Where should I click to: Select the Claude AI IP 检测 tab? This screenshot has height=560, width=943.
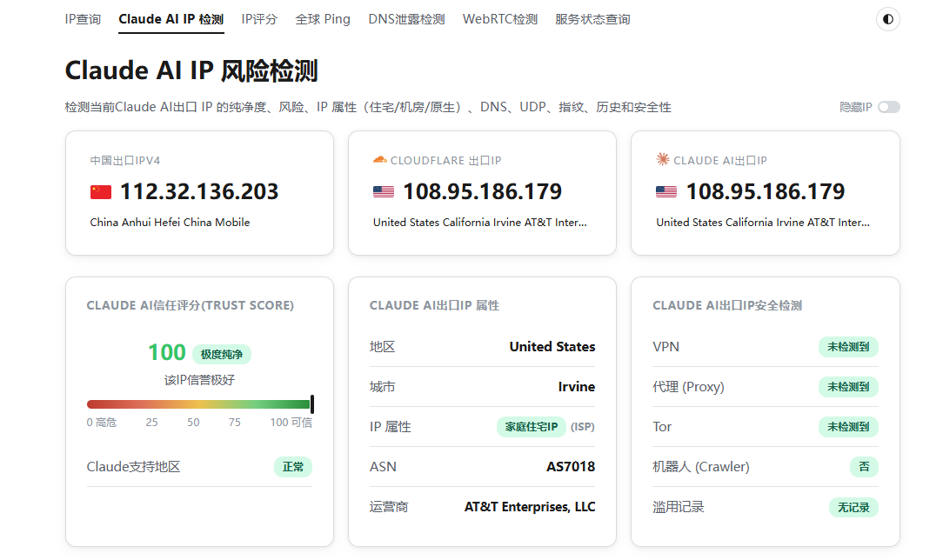tap(171, 19)
